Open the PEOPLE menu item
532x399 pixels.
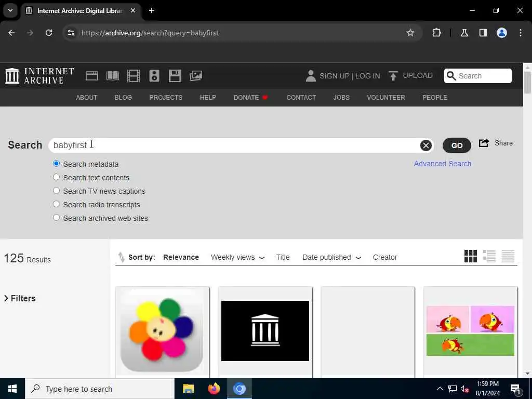click(x=435, y=97)
